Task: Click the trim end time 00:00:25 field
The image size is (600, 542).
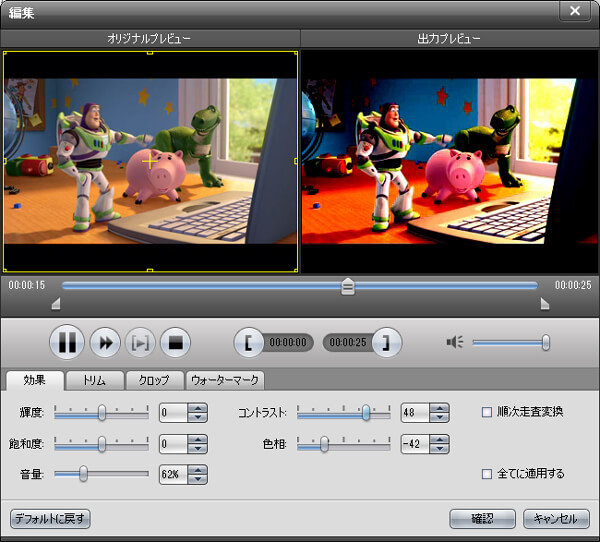Action: 348,343
